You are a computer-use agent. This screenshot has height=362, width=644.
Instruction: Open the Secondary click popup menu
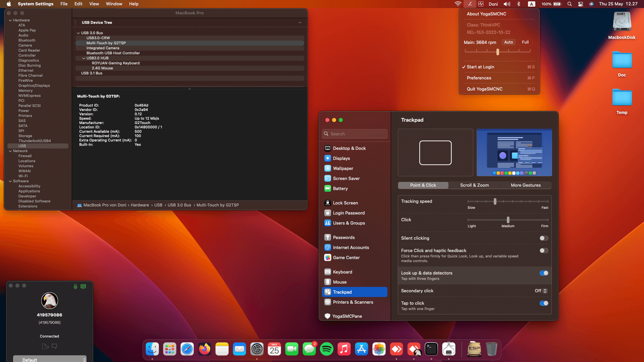tap(541, 291)
